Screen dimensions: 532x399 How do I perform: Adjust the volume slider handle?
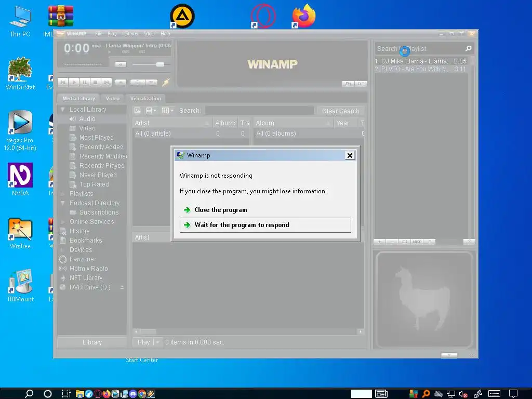click(160, 64)
